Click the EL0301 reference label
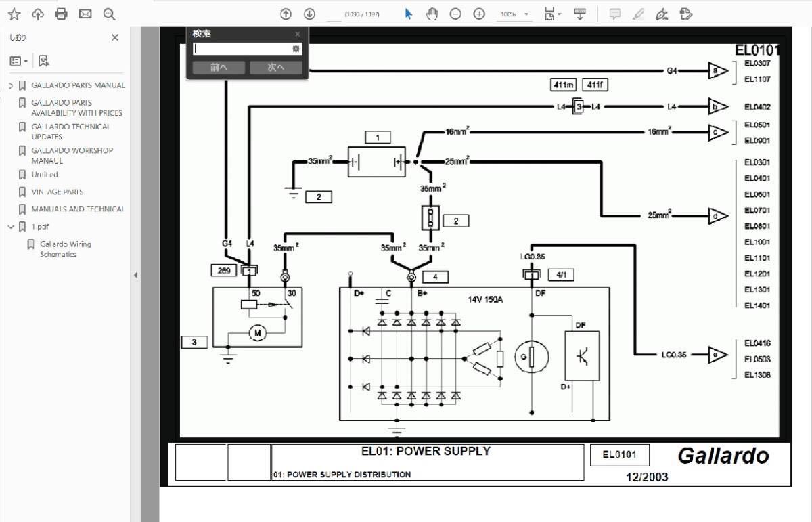 (757, 162)
